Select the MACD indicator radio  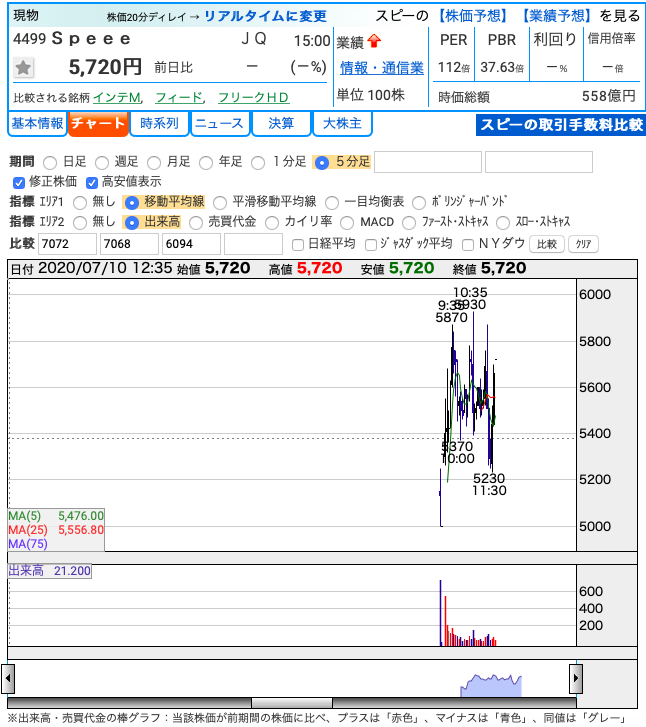pos(347,223)
